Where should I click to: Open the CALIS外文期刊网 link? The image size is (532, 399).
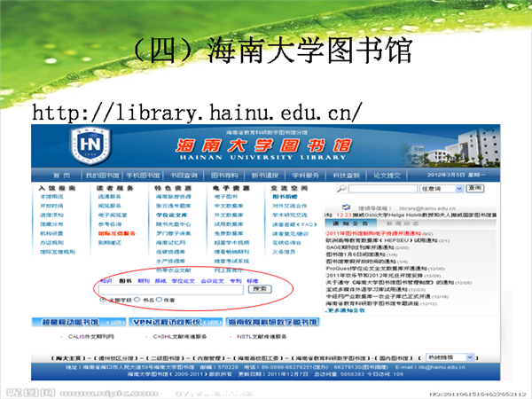pos(91,337)
